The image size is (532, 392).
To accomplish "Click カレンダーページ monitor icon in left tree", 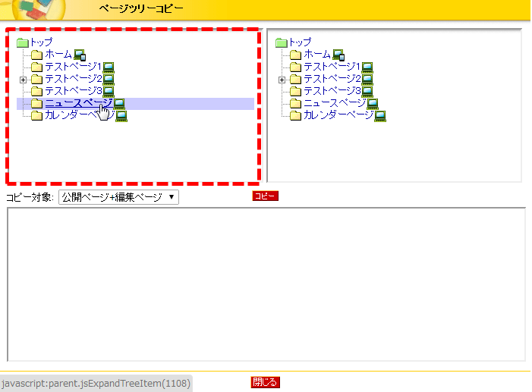I will click(121, 116).
